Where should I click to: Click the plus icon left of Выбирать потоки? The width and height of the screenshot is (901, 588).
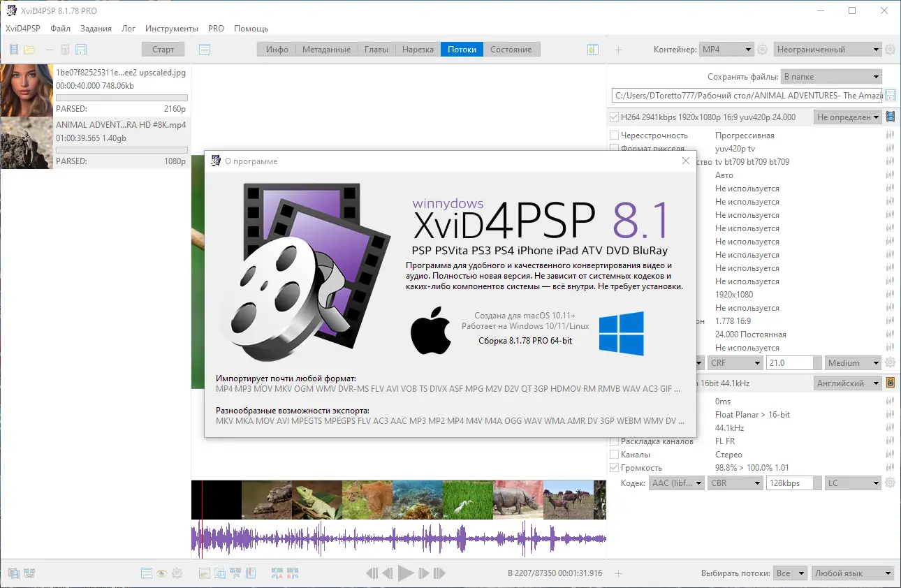(618, 573)
